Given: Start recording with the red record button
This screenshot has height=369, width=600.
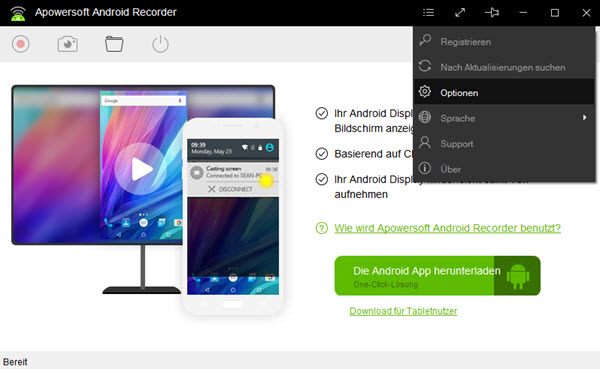Looking at the screenshot, I should click(21, 44).
